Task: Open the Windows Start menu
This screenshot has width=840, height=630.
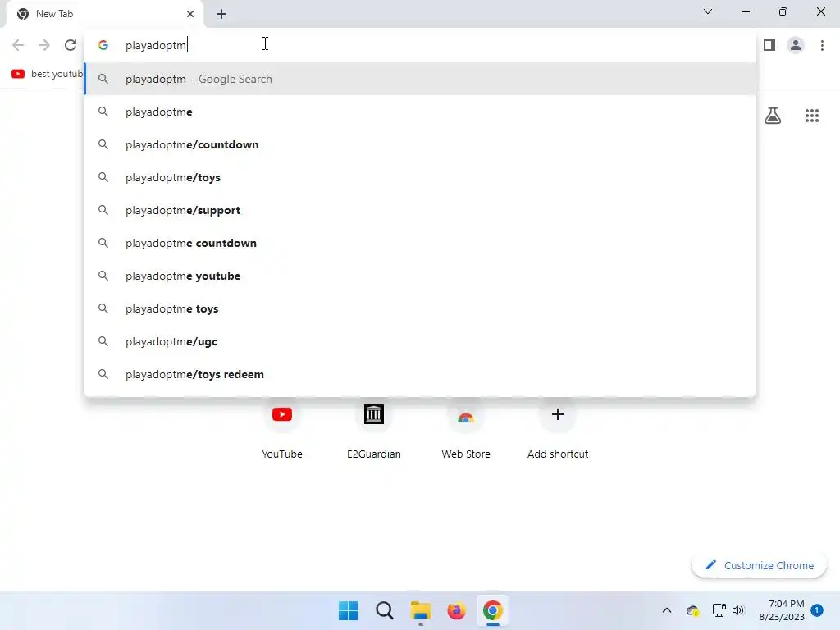Action: [348, 610]
